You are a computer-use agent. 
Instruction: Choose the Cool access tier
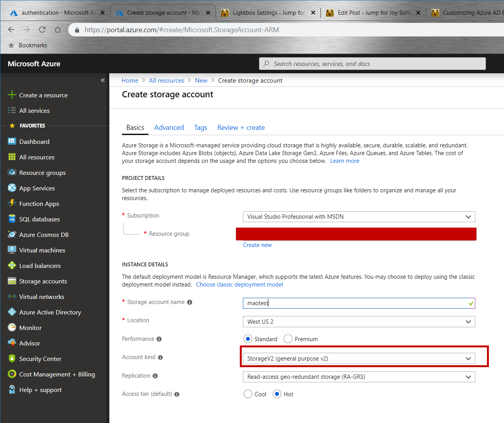248,394
